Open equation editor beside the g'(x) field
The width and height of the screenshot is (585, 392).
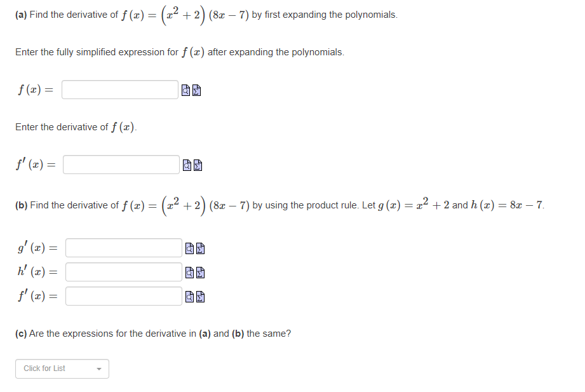pyautogui.click(x=201, y=248)
